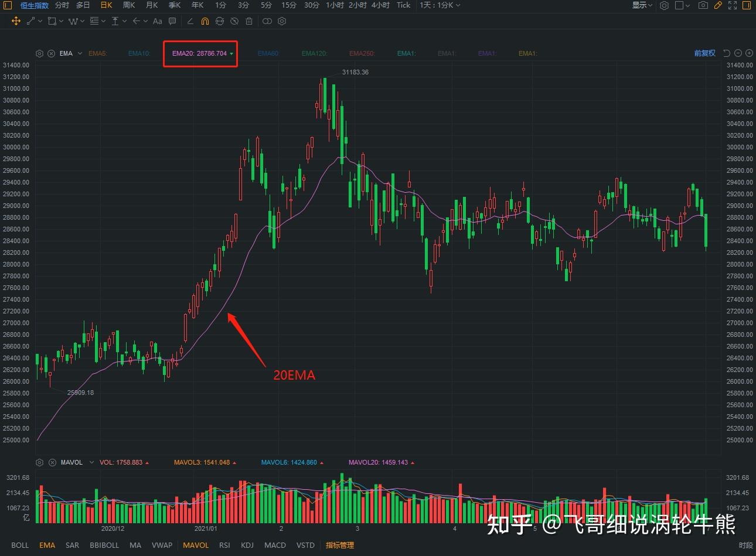Click the 恒生指数 index name
The width and height of the screenshot is (756, 556).
click(x=35, y=5)
